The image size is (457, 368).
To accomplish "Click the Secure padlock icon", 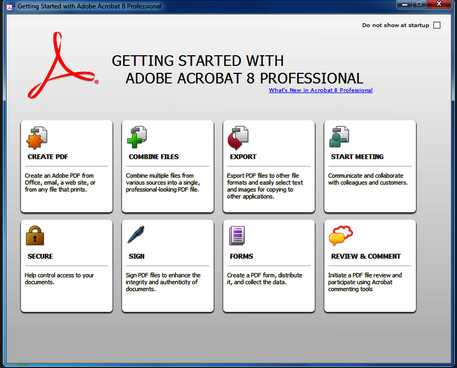I will (35, 235).
